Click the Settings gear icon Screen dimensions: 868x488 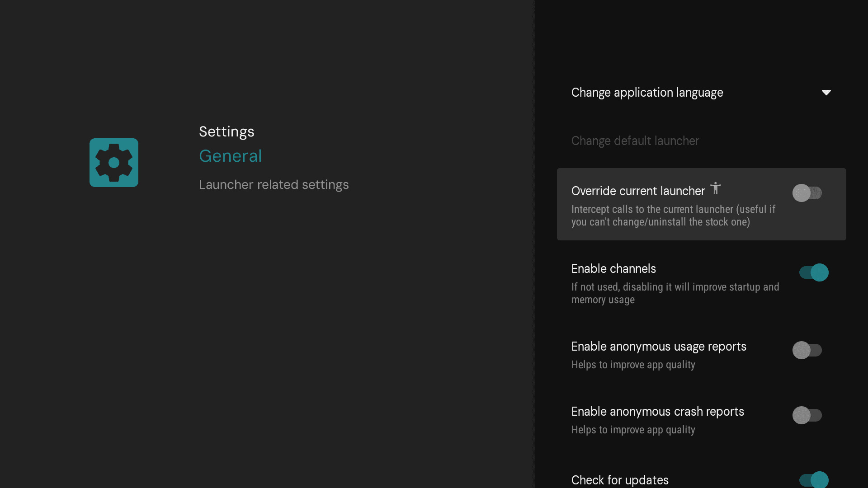tap(113, 163)
